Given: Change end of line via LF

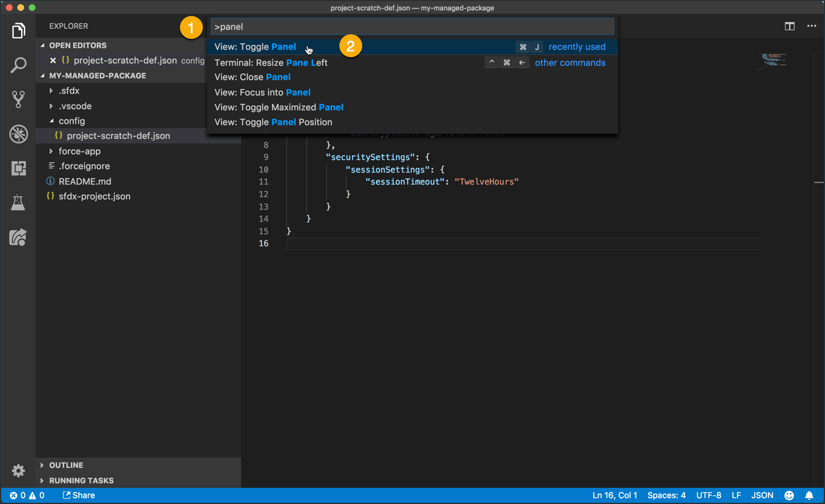Looking at the screenshot, I should point(736,495).
